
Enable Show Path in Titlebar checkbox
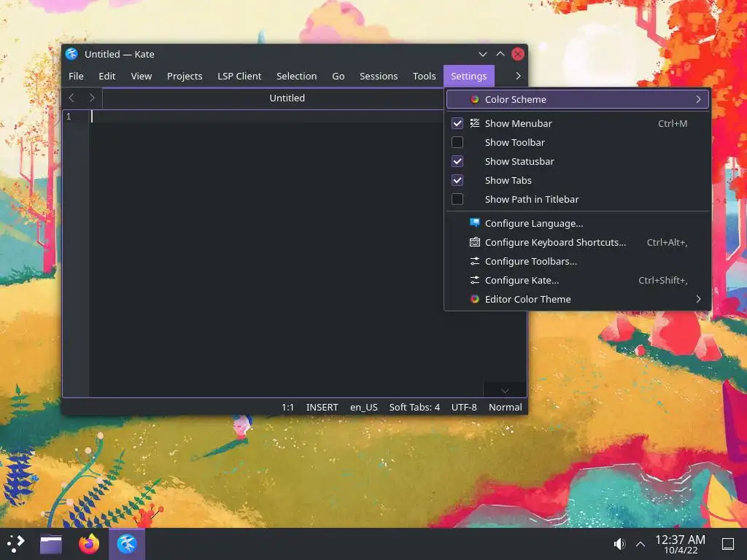click(x=457, y=200)
